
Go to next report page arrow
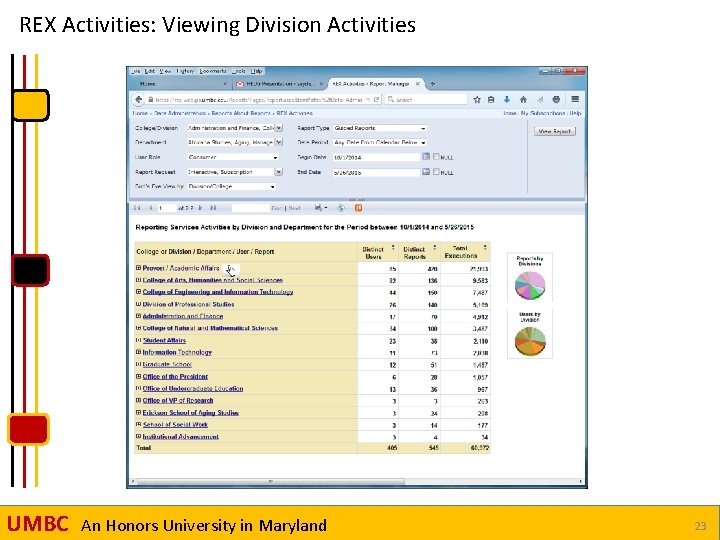[x=200, y=208]
